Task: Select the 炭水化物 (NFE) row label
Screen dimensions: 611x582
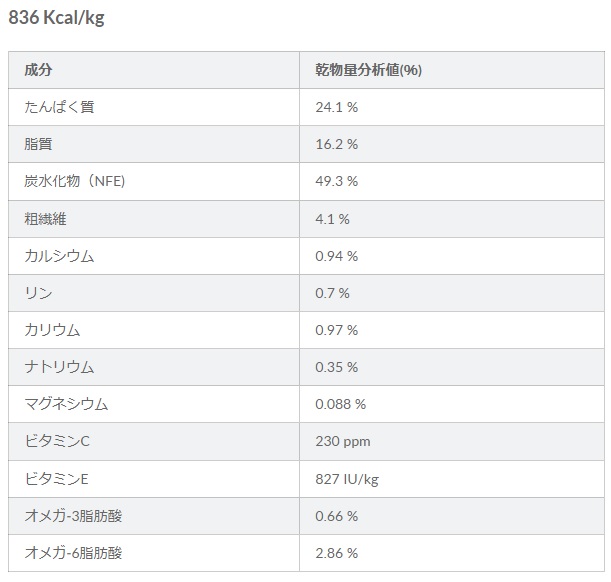Action: click(75, 181)
